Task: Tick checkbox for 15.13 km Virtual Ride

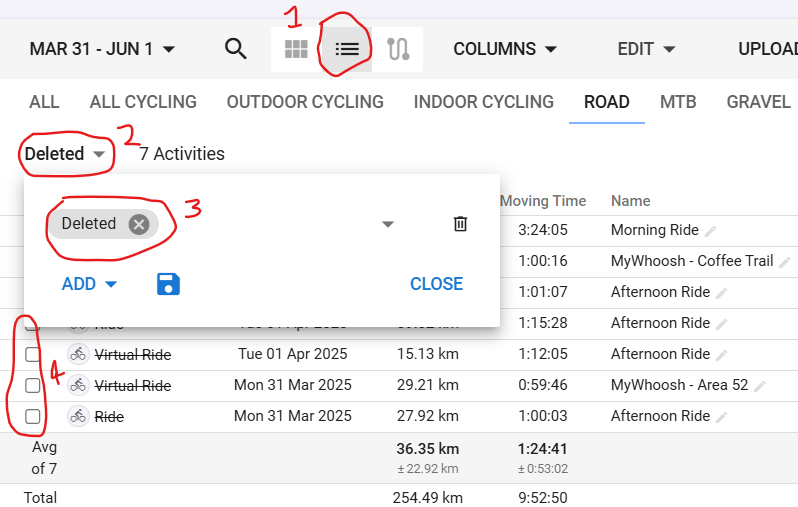Action: (33, 354)
